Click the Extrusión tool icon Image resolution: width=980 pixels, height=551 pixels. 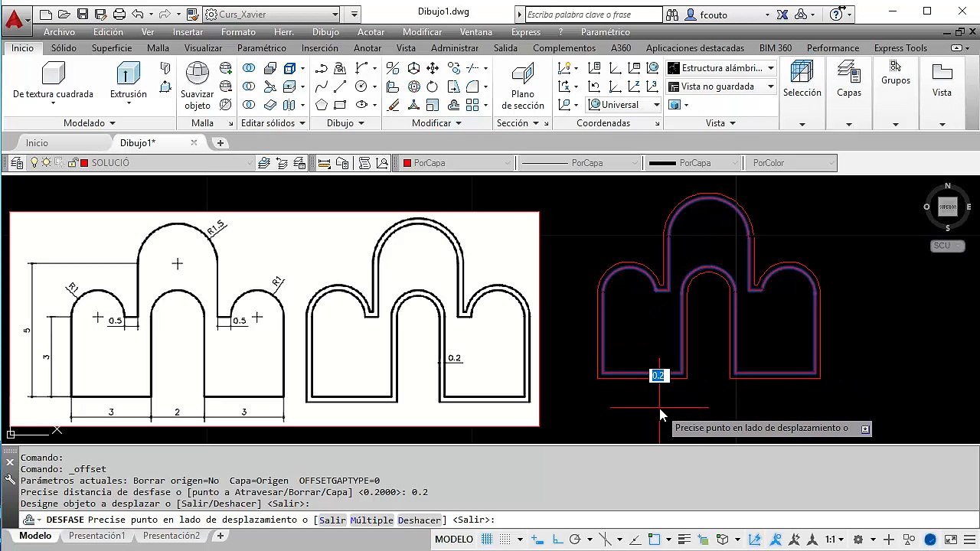tap(128, 74)
